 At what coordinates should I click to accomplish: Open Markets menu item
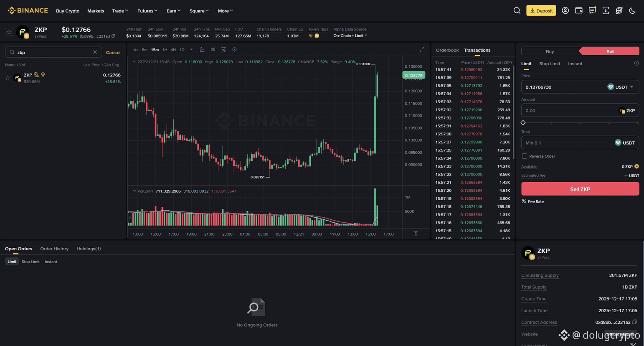click(x=96, y=11)
